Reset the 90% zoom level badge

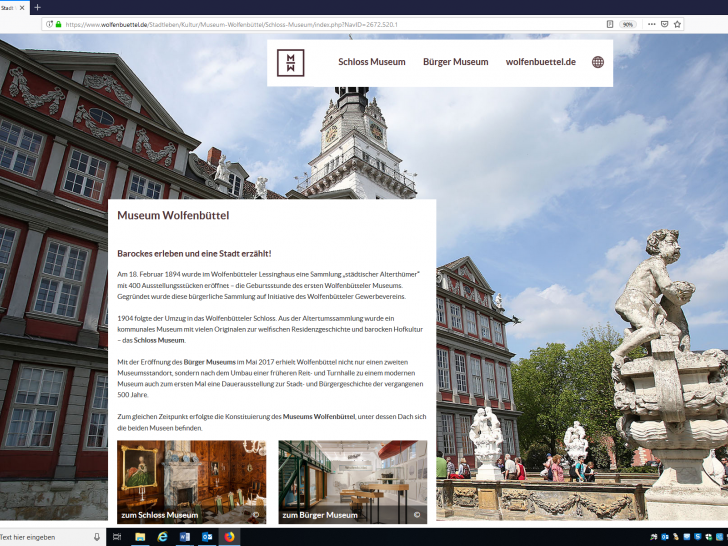pos(627,25)
